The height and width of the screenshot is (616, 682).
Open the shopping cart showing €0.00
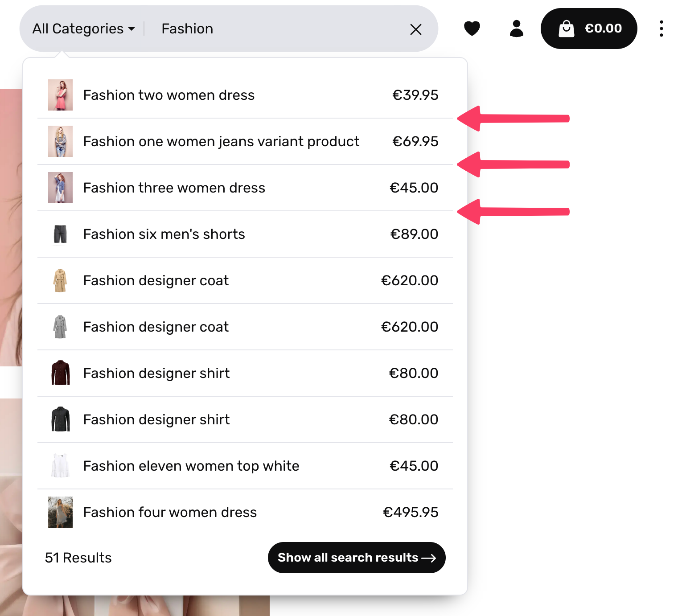[x=588, y=29]
